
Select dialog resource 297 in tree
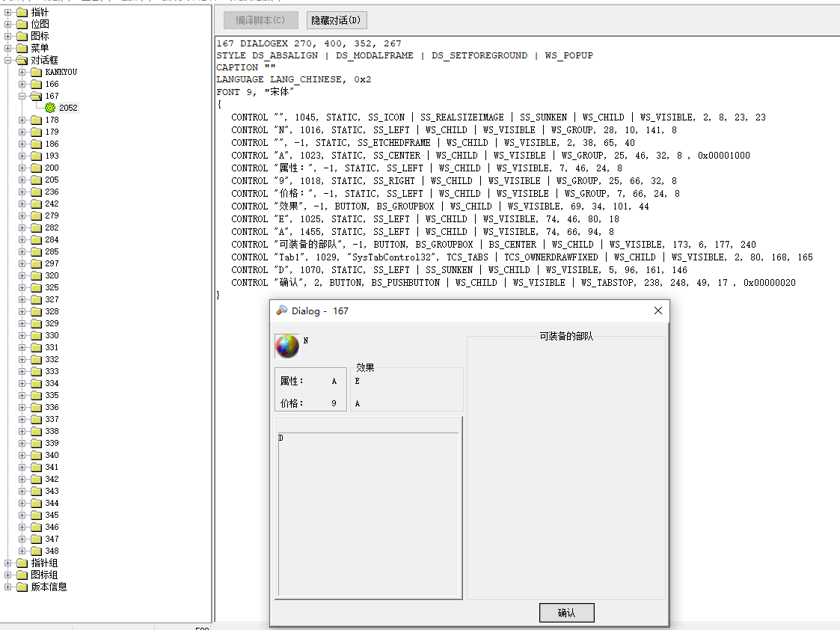click(52, 263)
